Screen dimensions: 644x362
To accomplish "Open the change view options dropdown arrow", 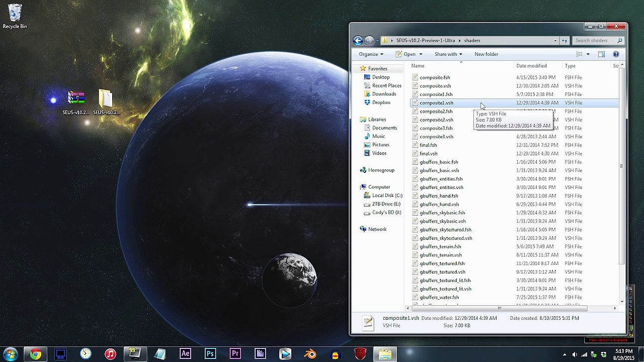I will (588, 54).
